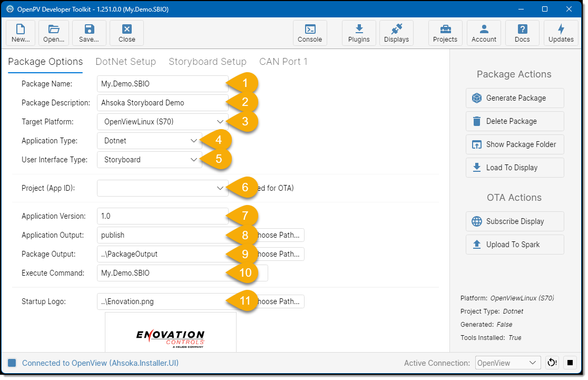
Task: Open the Displays connection panel
Action: pyautogui.click(x=396, y=33)
